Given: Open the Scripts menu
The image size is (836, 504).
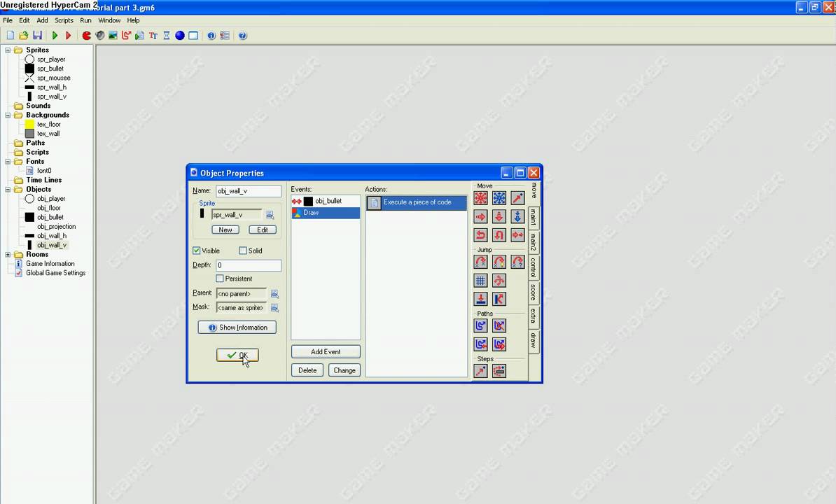Looking at the screenshot, I should point(64,20).
